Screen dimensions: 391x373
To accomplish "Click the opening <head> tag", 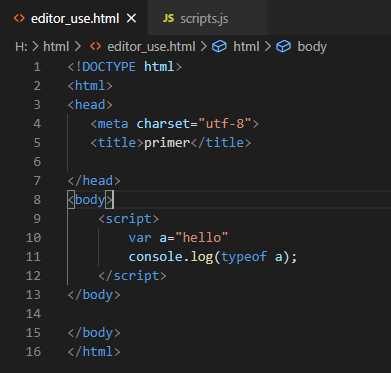I will pyautogui.click(x=90, y=105).
